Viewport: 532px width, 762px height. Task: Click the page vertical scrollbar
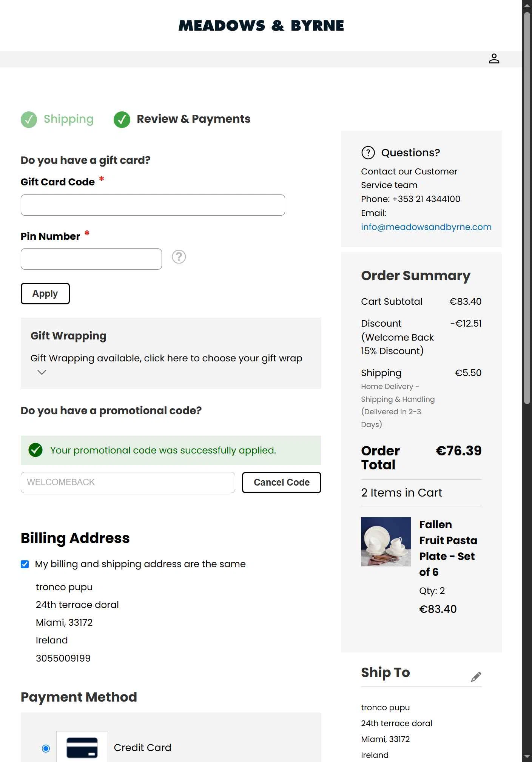[527, 208]
